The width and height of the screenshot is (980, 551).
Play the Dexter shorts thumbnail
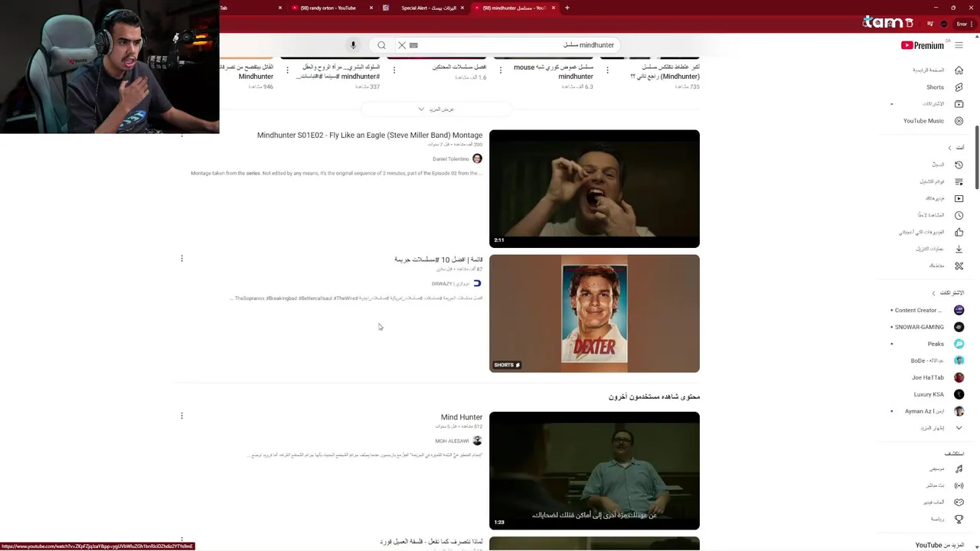click(594, 314)
